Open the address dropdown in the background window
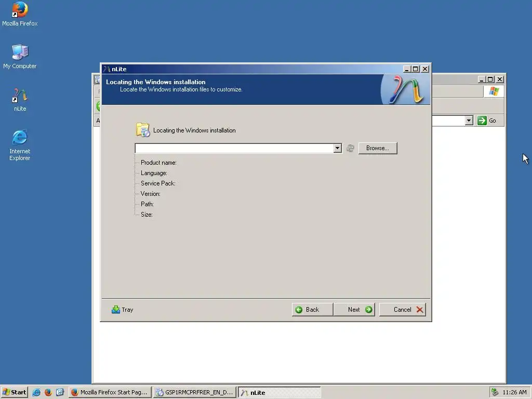This screenshot has height=399, width=532. (x=469, y=121)
